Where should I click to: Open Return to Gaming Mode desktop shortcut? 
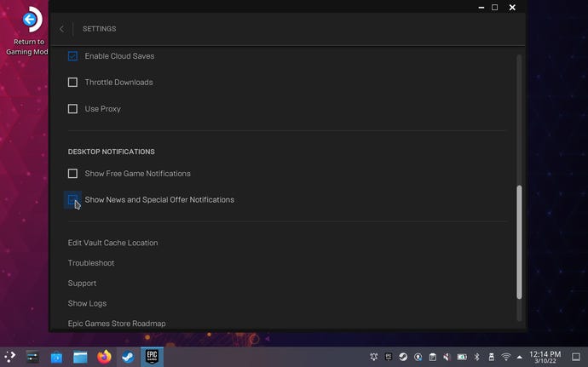pyautogui.click(x=31, y=21)
